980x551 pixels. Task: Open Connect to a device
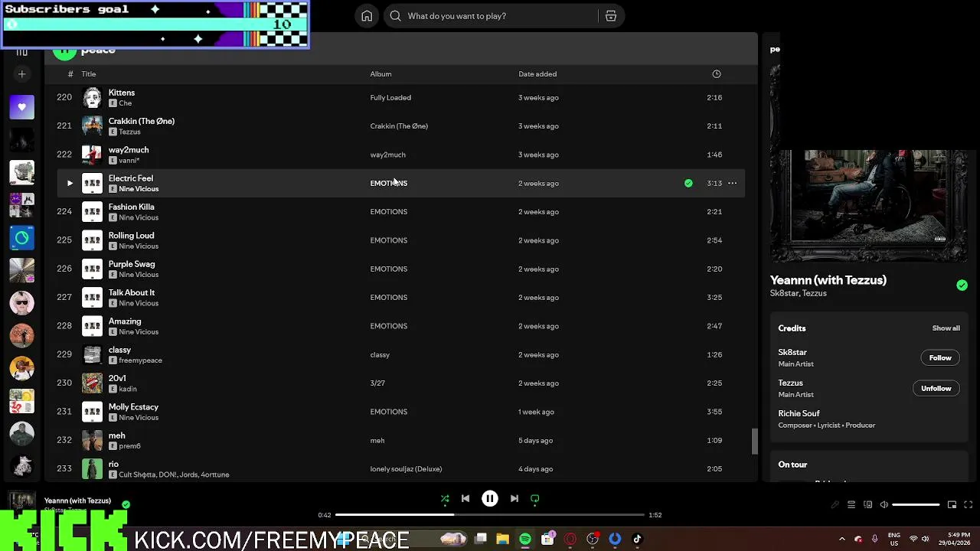867,505
